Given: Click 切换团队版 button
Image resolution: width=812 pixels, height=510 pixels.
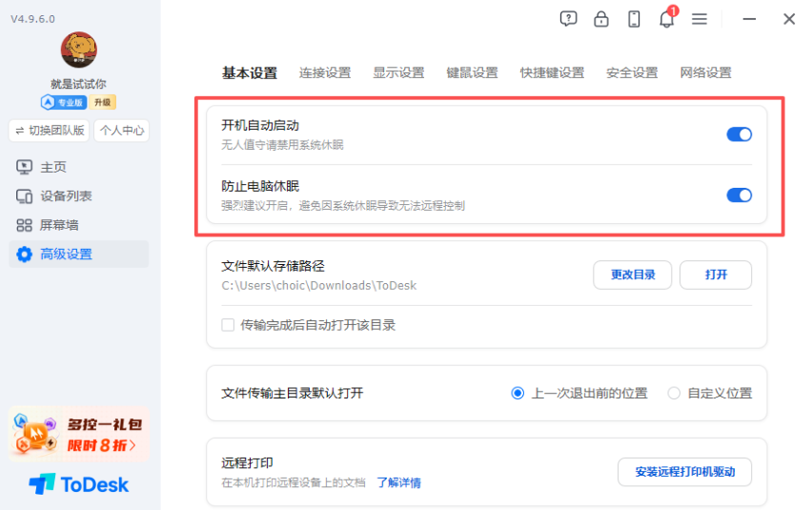Looking at the screenshot, I should 50,131.
